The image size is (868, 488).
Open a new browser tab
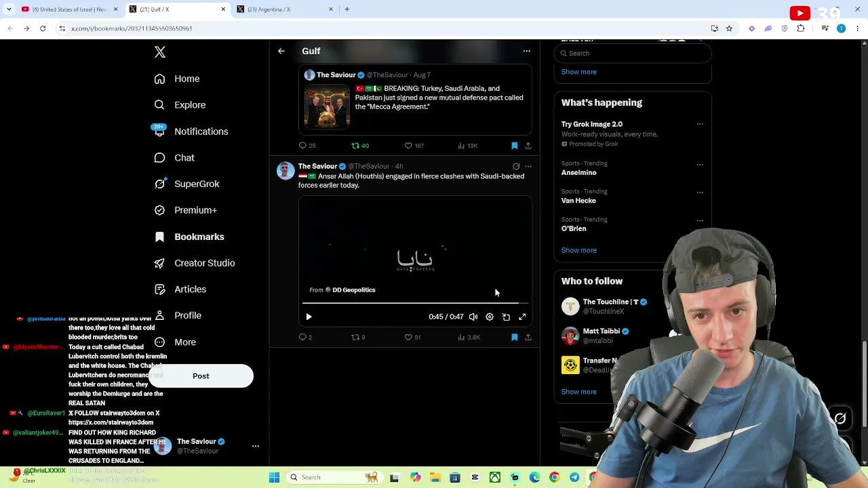click(347, 9)
